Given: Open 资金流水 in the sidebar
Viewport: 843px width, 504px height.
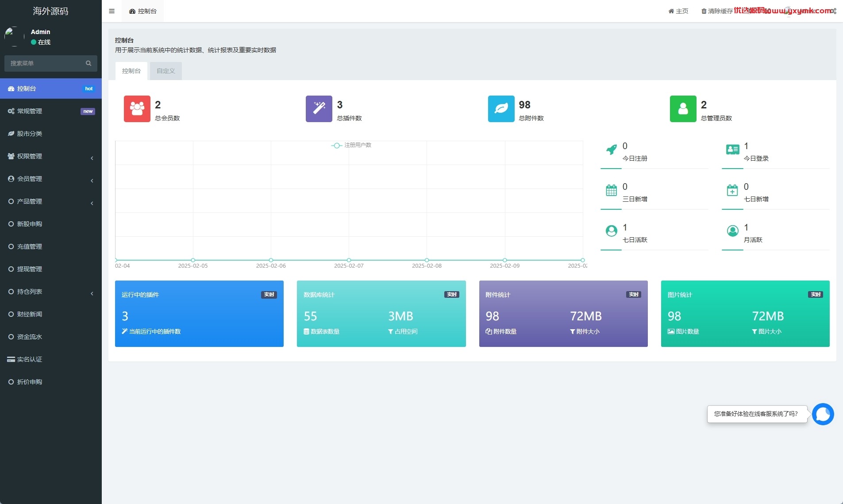Looking at the screenshot, I should [51, 337].
